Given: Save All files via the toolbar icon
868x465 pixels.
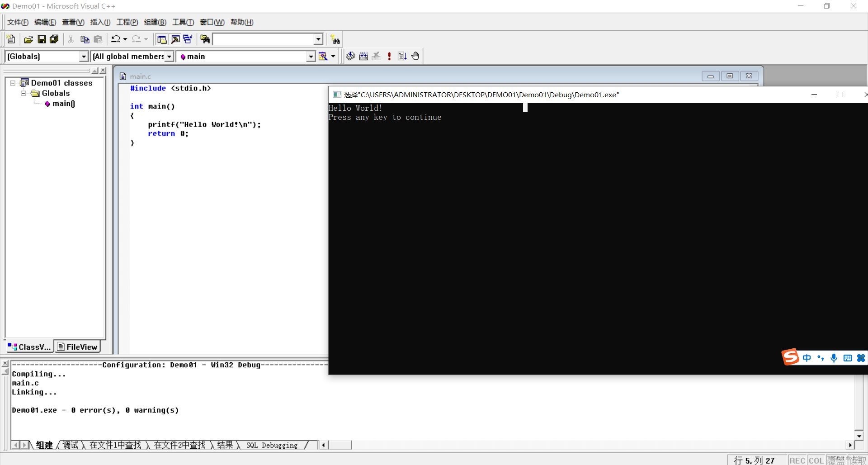Looking at the screenshot, I should (x=54, y=39).
